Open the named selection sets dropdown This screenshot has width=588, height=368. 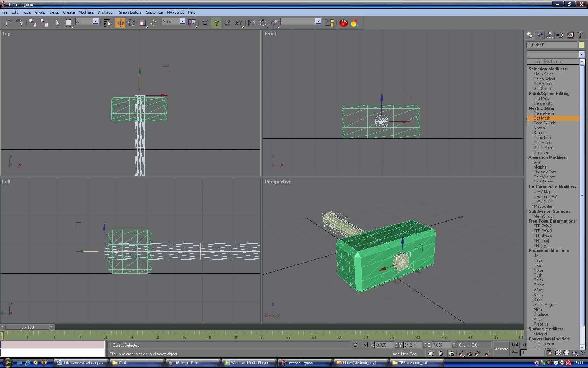[318, 21]
